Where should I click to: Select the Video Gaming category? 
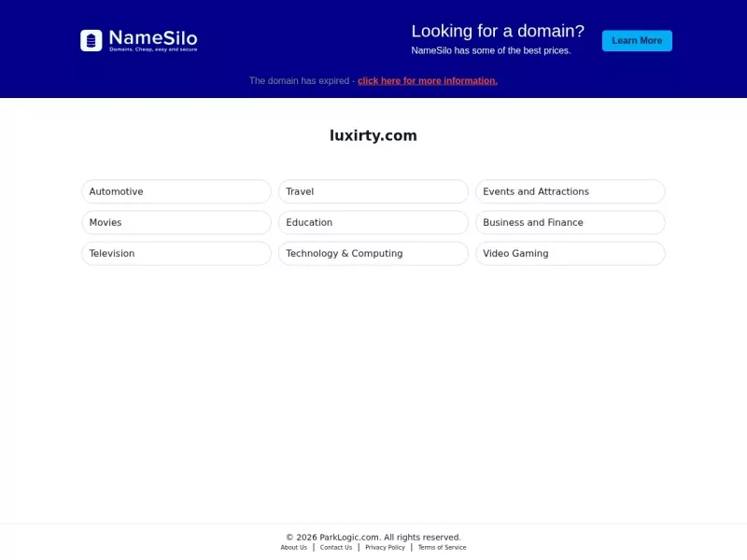570,253
